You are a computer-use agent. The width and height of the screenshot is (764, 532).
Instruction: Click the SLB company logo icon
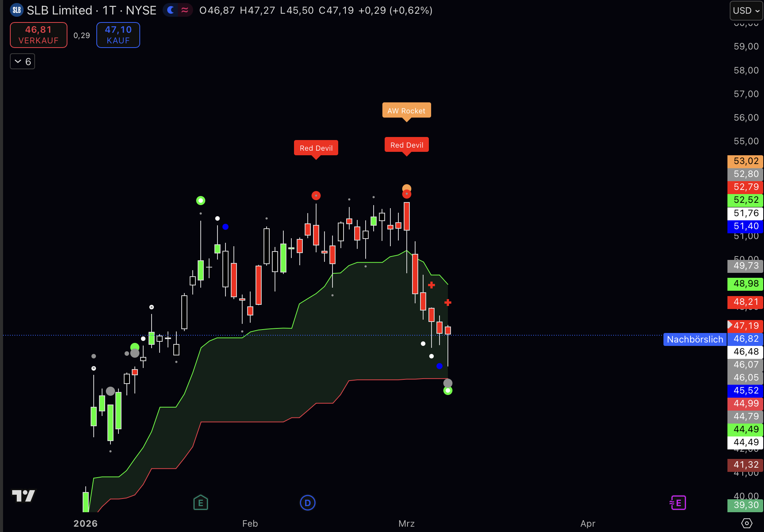[x=17, y=10]
